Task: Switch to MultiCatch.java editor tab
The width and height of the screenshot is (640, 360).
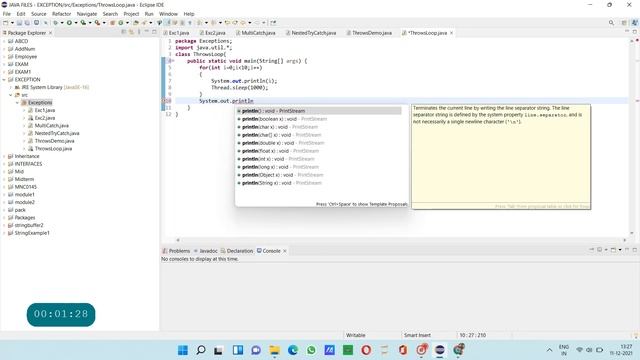Action: [x=256, y=33]
